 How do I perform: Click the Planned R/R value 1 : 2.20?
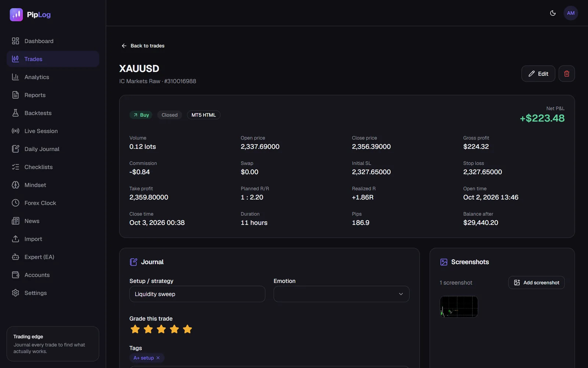(252, 197)
